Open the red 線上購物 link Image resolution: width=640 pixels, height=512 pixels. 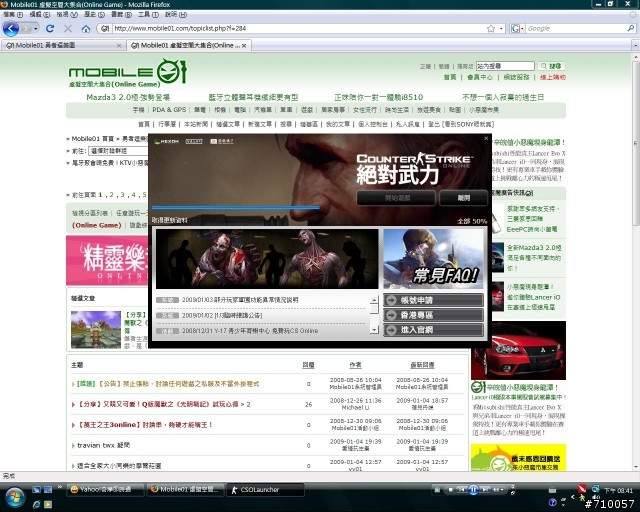[553, 77]
